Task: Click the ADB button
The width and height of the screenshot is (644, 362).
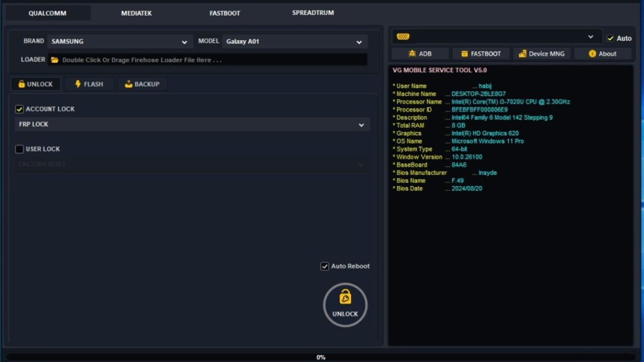Action: (x=419, y=54)
